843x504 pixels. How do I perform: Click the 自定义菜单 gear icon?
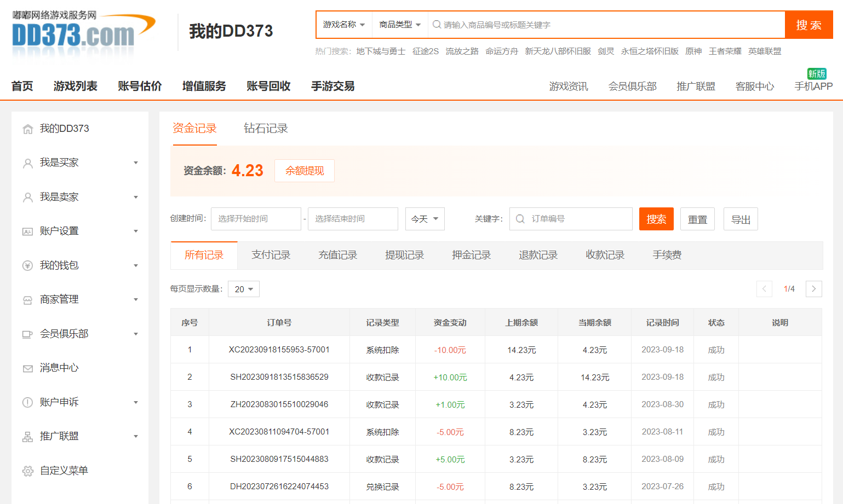(27, 471)
